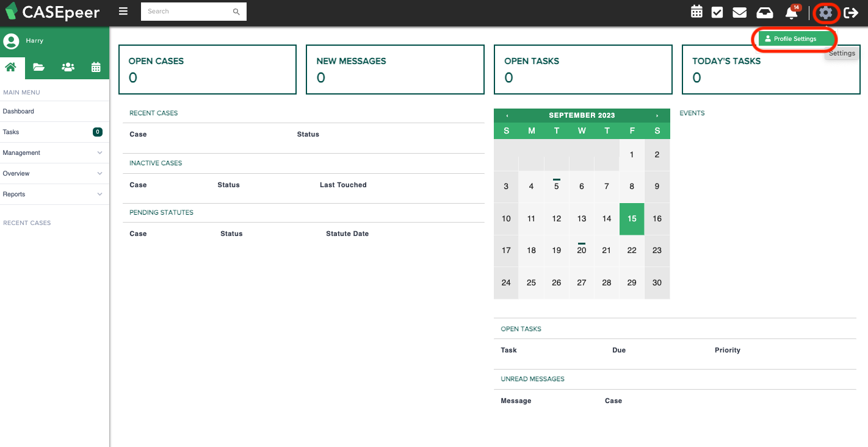Click RECENT CASES label in sidebar

coord(27,223)
